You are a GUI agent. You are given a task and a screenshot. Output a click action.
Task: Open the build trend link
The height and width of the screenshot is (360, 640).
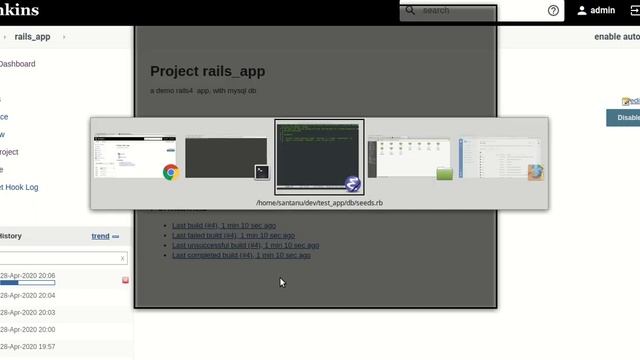tap(100, 236)
